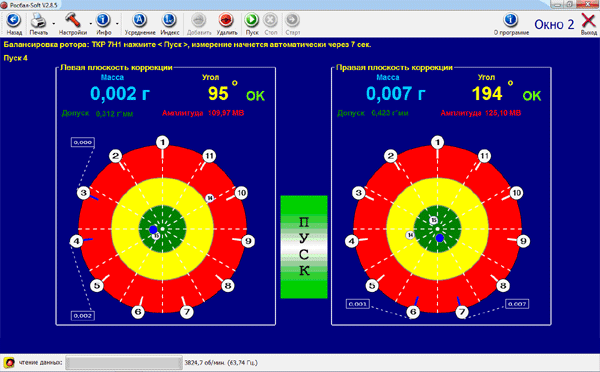600x372 pixels.
Task: Select blade marker 6 in right plane
Action: [x=413, y=312]
